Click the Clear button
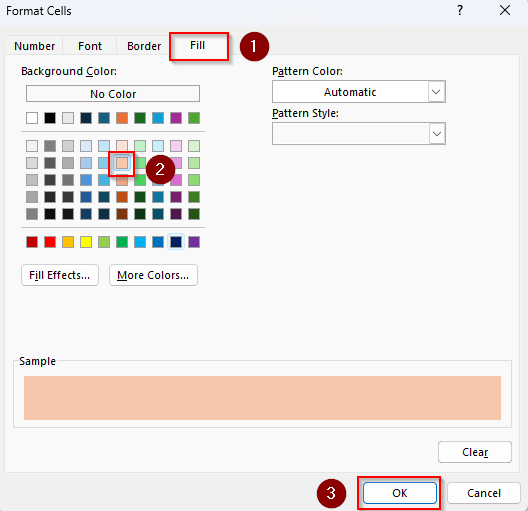Viewport: 528px width, 511px height. (x=475, y=452)
